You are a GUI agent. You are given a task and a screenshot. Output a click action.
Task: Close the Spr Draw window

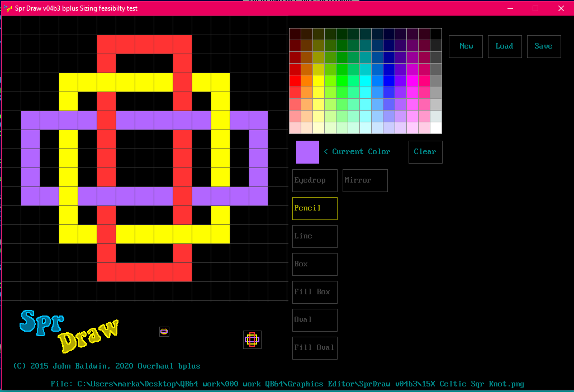(561, 8)
